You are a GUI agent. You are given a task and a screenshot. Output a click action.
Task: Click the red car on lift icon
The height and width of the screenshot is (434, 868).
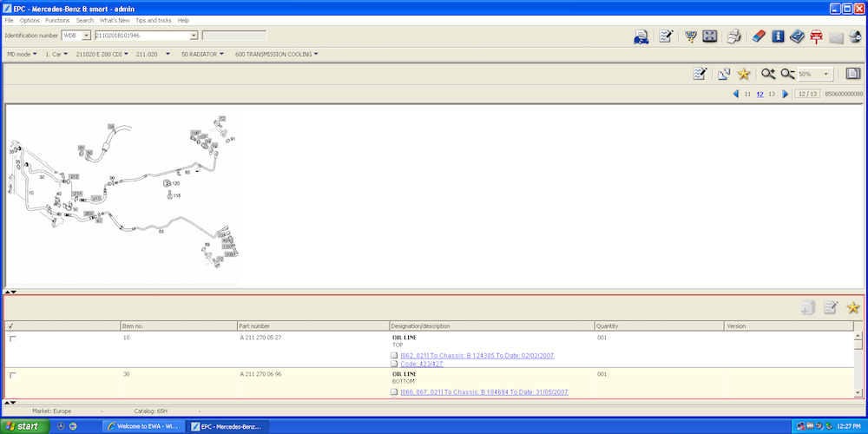[x=816, y=36]
